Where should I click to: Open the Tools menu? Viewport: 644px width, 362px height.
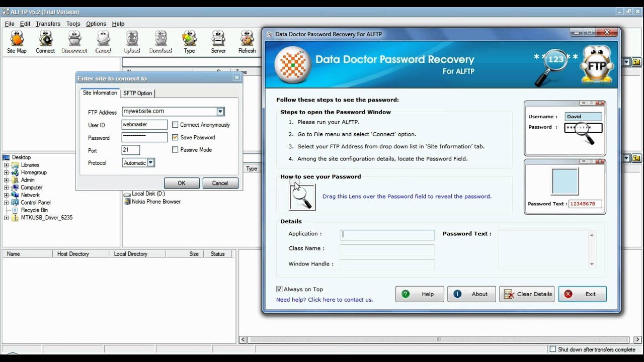[73, 24]
